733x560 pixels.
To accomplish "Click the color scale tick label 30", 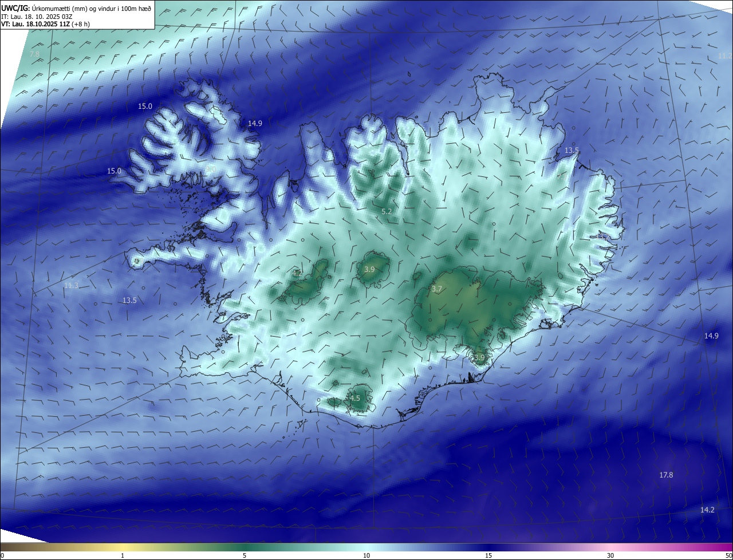I will pyautogui.click(x=610, y=555).
